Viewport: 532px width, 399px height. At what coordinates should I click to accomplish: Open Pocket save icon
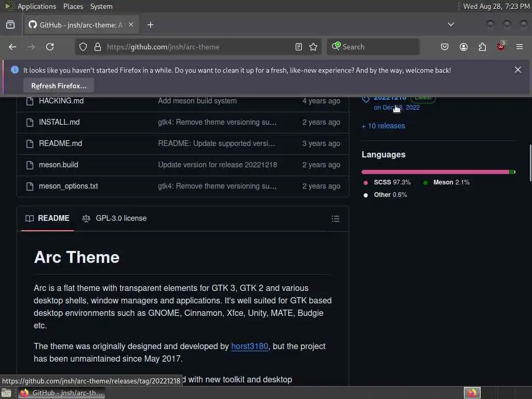[x=445, y=47]
